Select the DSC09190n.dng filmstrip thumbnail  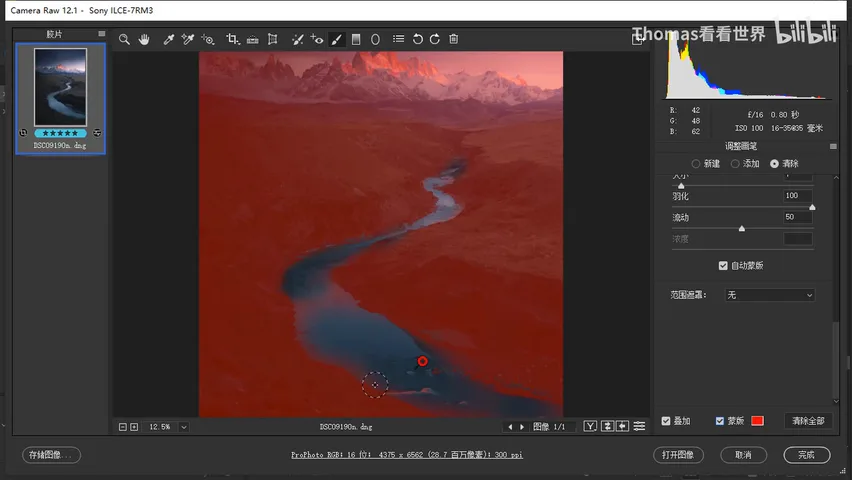coord(60,87)
